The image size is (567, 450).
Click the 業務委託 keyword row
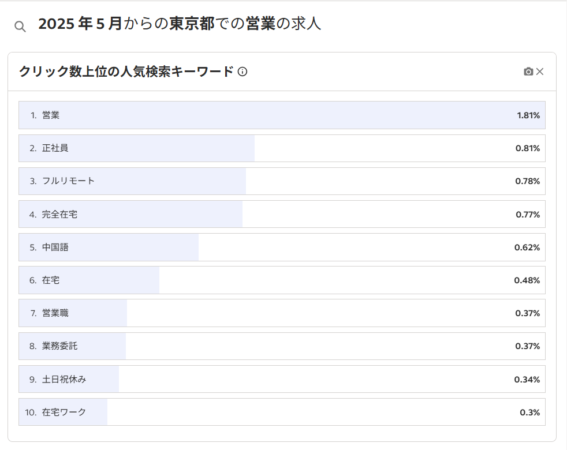pyautogui.click(x=282, y=346)
